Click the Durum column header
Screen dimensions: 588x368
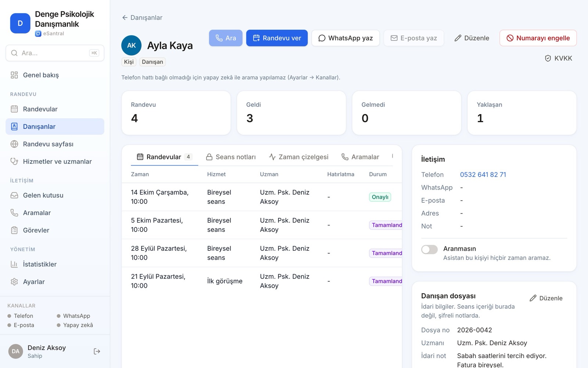pyautogui.click(x=378, y=174)
